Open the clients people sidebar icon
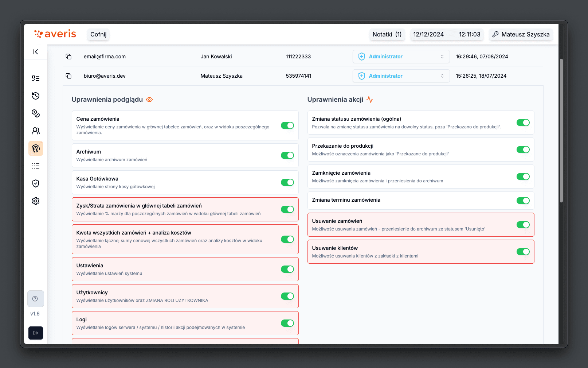 36,131
